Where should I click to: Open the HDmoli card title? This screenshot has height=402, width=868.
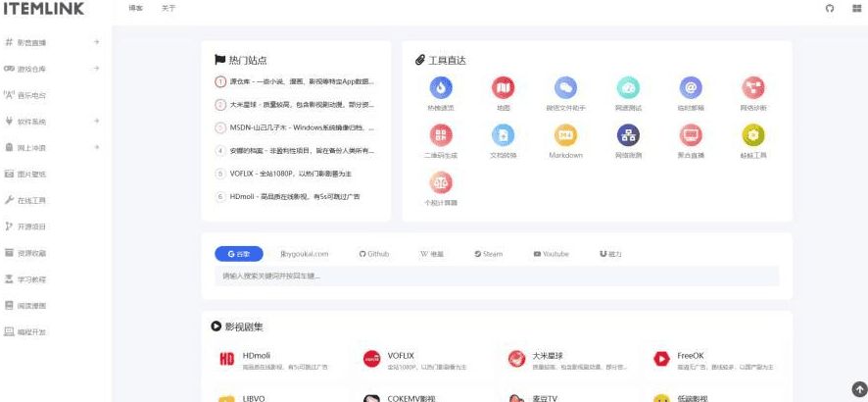tap(257, 356)
